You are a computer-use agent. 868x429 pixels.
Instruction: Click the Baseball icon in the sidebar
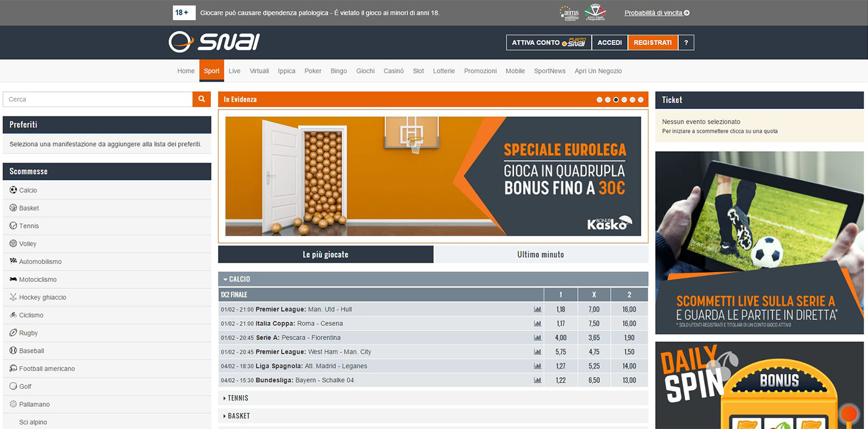coord(13,350)
